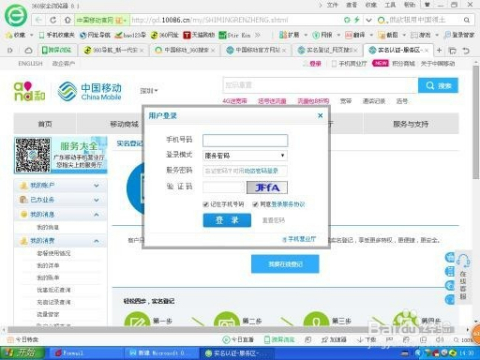
Task: Expand the 已办业务 sidebar section
Action: (x=60, y=200)
